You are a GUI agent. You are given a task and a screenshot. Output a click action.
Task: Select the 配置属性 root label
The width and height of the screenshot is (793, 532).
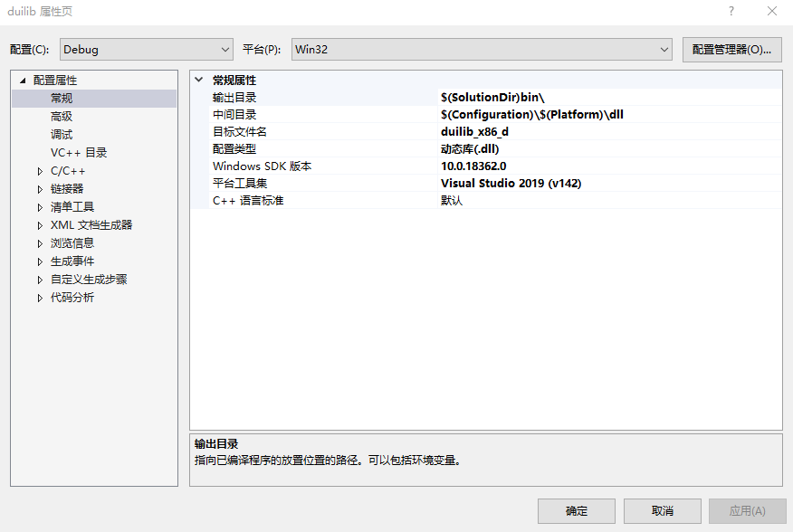(55, 81)
